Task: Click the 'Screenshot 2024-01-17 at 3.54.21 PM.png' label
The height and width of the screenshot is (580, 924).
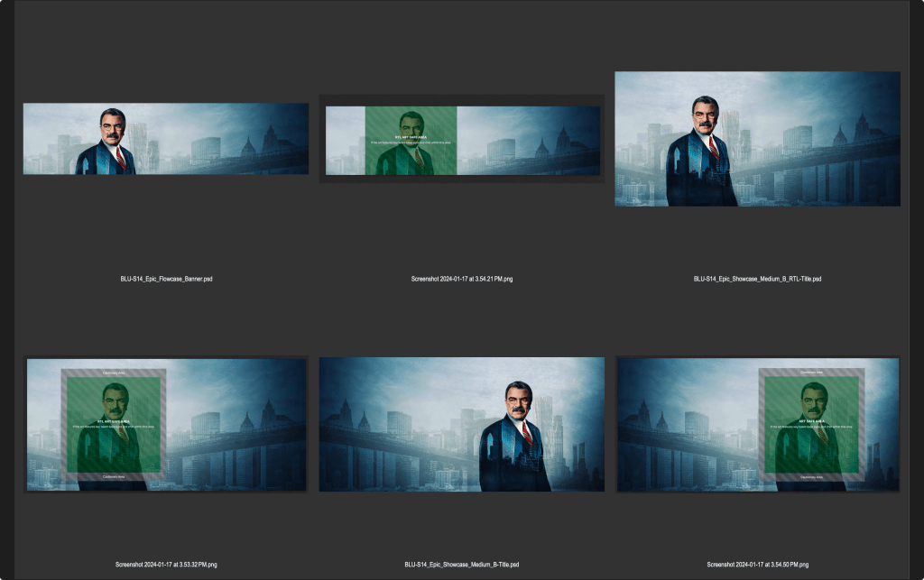Action: click(461, 279)
